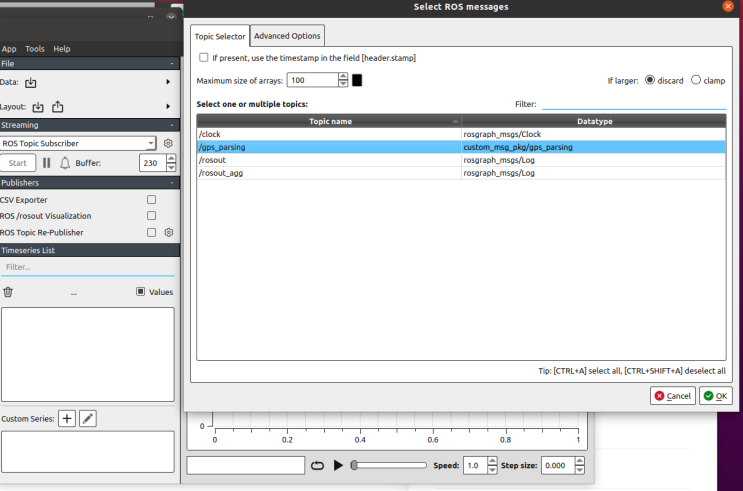Sort by Datatype column header
This screenshot has width=743, height=491.
594,121
